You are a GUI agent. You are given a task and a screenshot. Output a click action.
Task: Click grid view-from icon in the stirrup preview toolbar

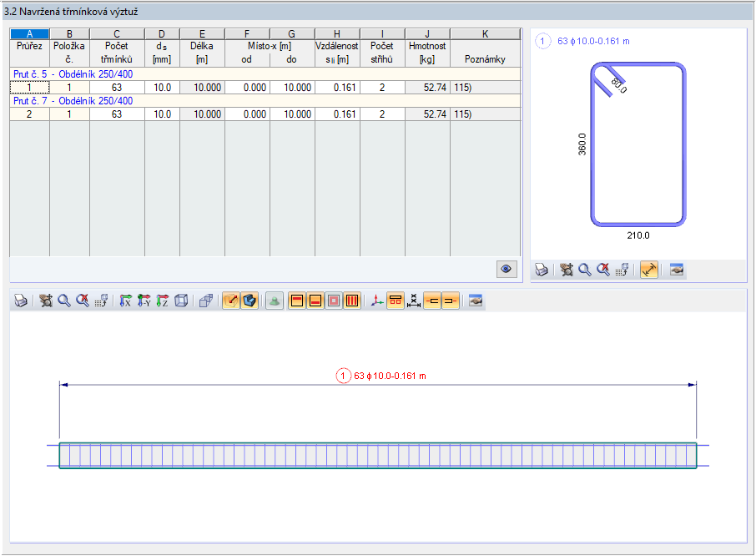click(622, 270)
